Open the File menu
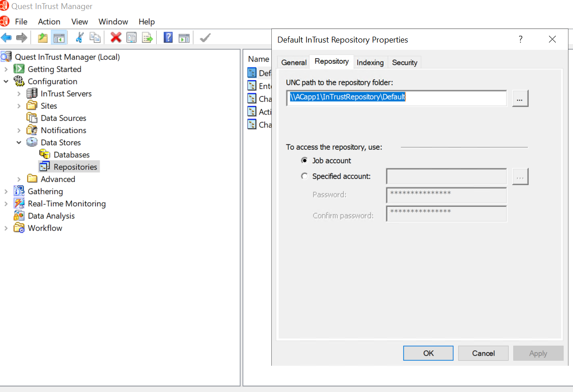 click(21, 22)
